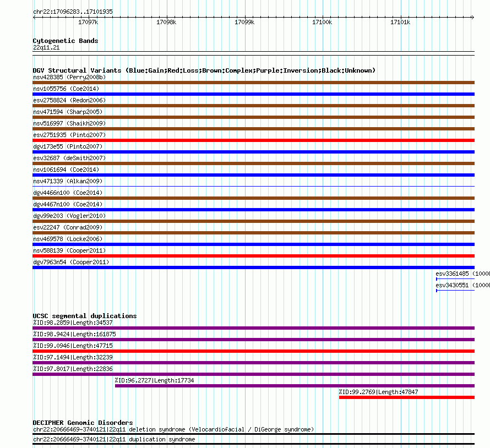Click the thin blue line under nsv471339
The image size is (490, 448).
(x=253, y=186)
